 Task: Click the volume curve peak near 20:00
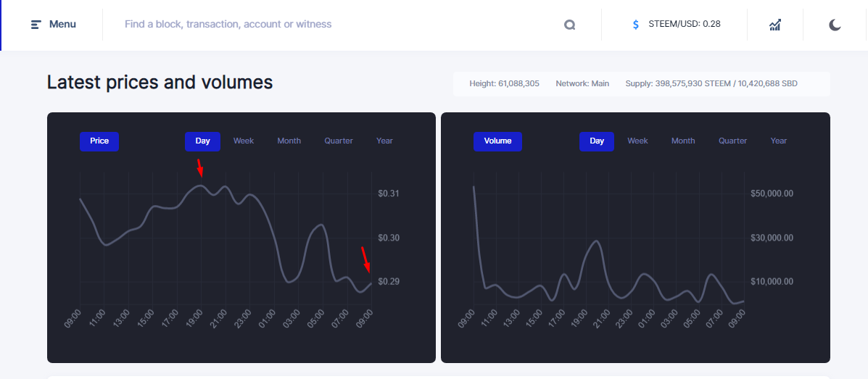(x=595, y=241)
